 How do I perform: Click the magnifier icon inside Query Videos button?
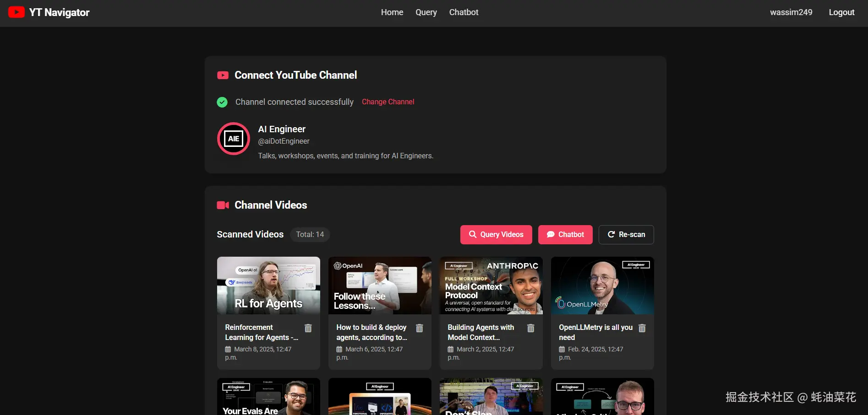click(473, 234)
